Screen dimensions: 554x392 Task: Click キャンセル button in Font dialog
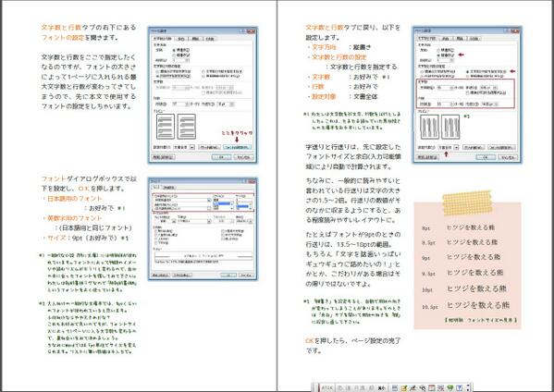coord(246,276)
